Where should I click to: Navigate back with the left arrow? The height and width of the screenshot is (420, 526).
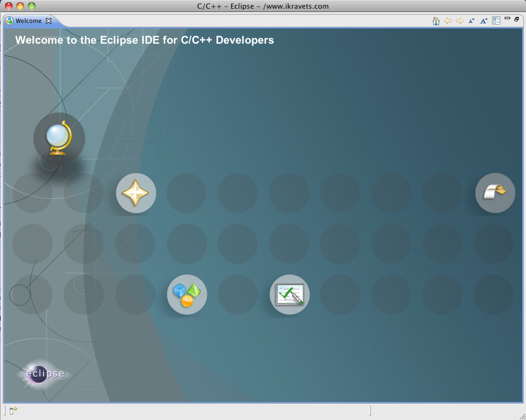tap(448, 21)
